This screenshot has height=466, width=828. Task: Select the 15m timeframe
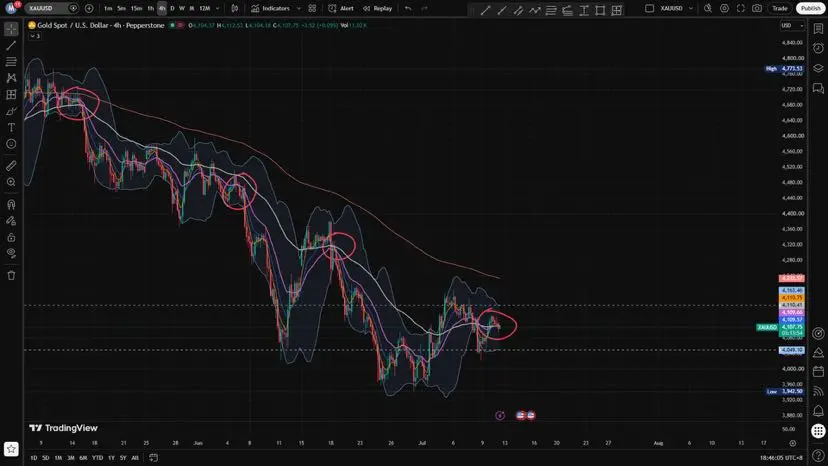pyautogui.click(x=136, y=8)
